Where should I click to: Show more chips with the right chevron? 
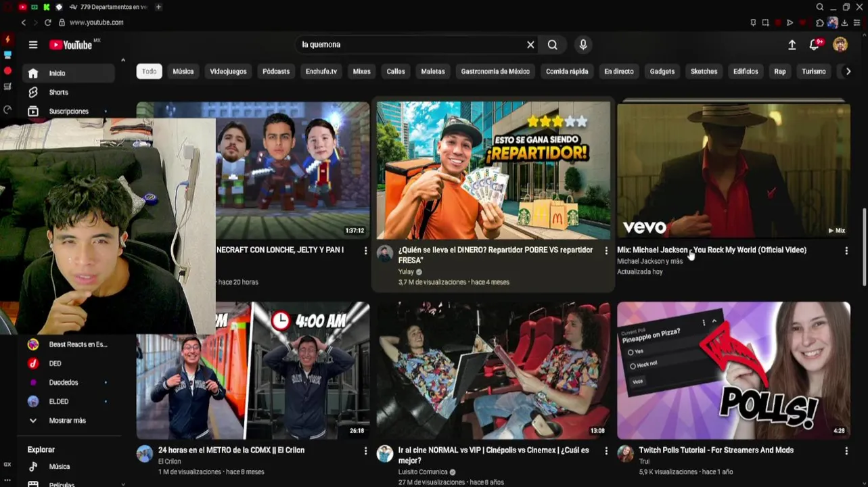(848, 71)
